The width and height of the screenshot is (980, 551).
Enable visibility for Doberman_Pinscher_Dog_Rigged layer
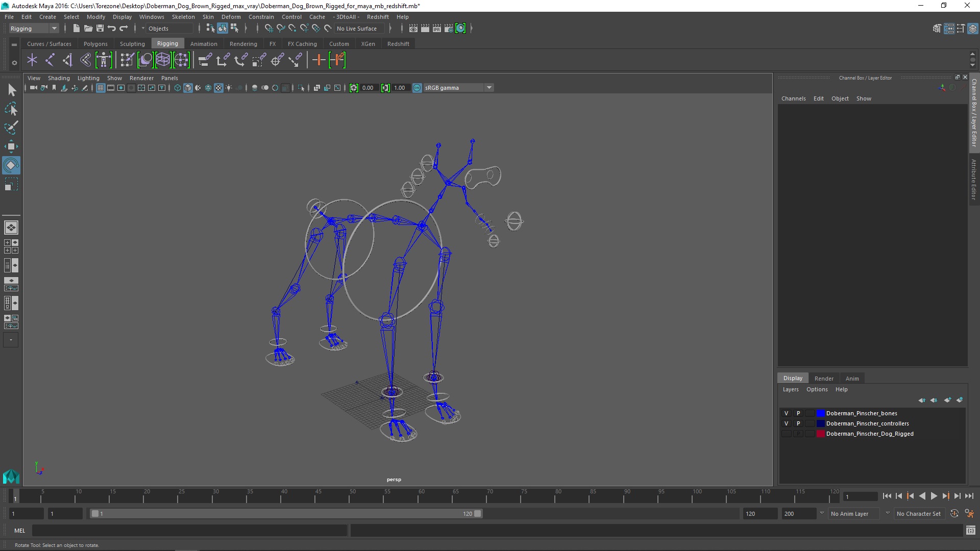pyautogui.click(x=786, y=434)
